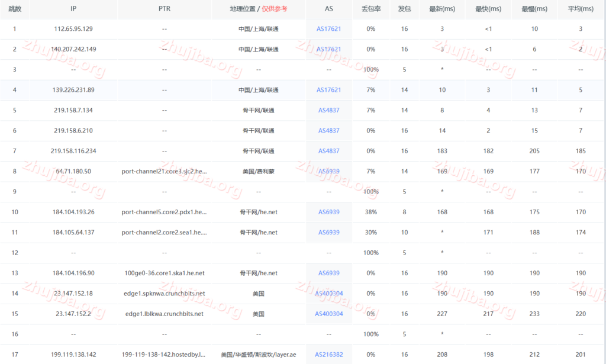Click the 最快(ms) column header

tap(488, 9)
